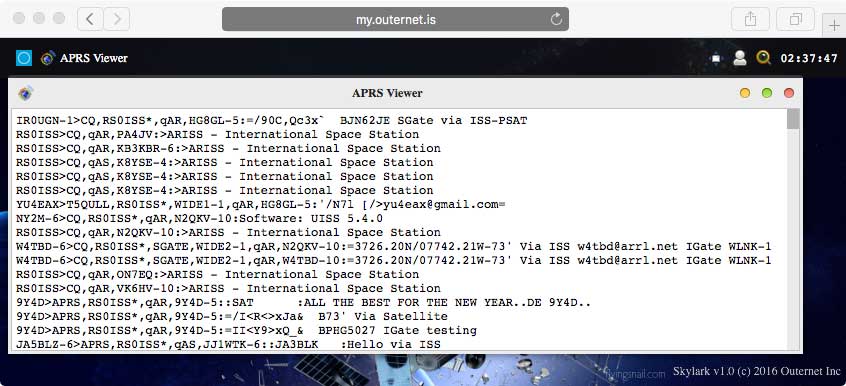Click the clock reading 02:37:47
The height and width of the screenshot is (386, 846).
pos(809,58)
